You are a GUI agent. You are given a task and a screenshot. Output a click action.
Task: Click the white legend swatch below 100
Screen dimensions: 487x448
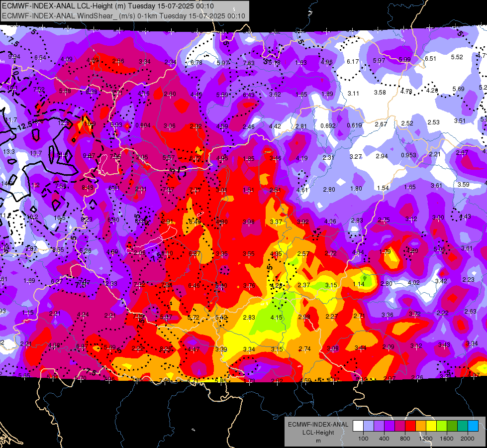pos(358,426)
